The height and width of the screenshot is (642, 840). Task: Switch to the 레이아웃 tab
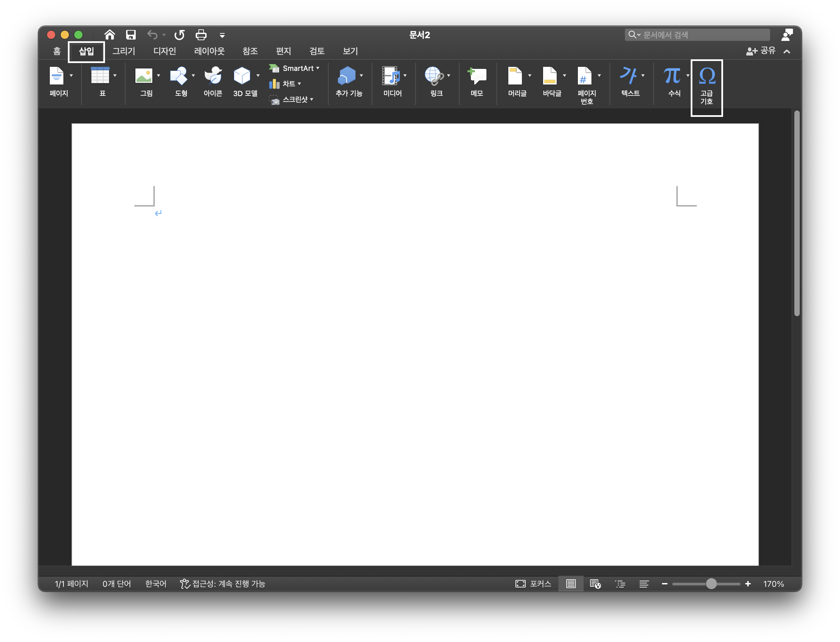coord(209,51)
